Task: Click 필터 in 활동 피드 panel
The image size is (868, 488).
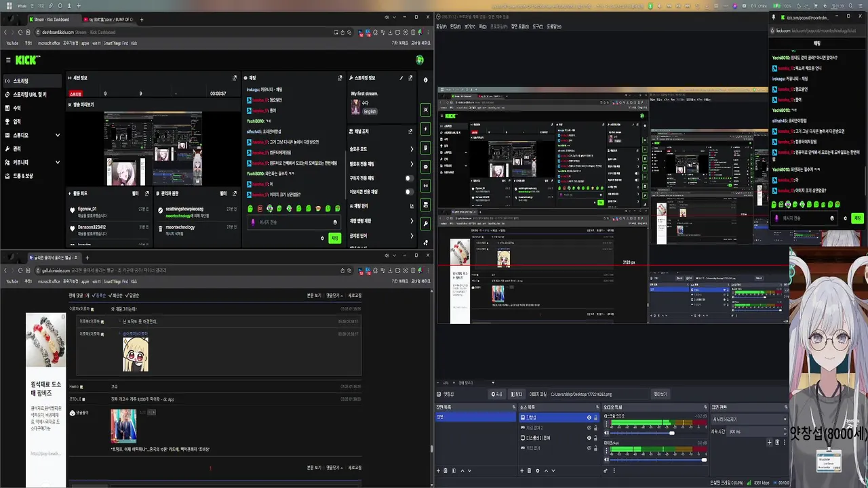Action: coord(136,193)
